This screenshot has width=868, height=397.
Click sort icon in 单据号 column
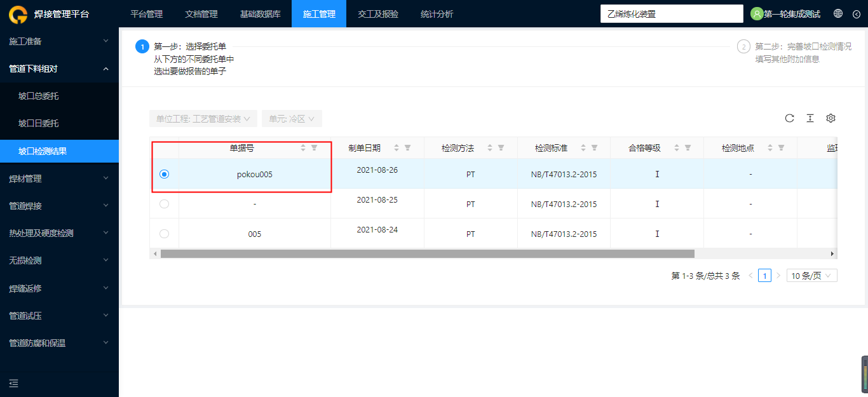coord(303,148)
